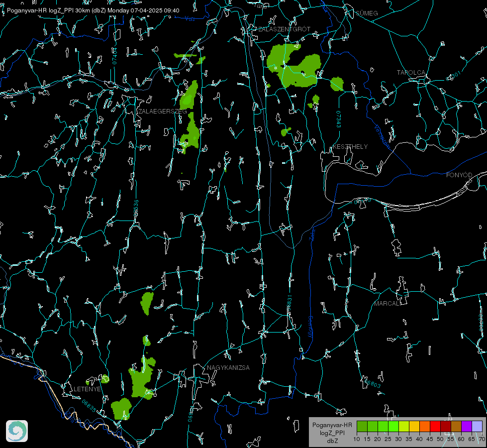The width and height of the screenshot is (487, 448).
Task: Click the Poganyvar-HR text in the legend
Action: tap(332, 425)
